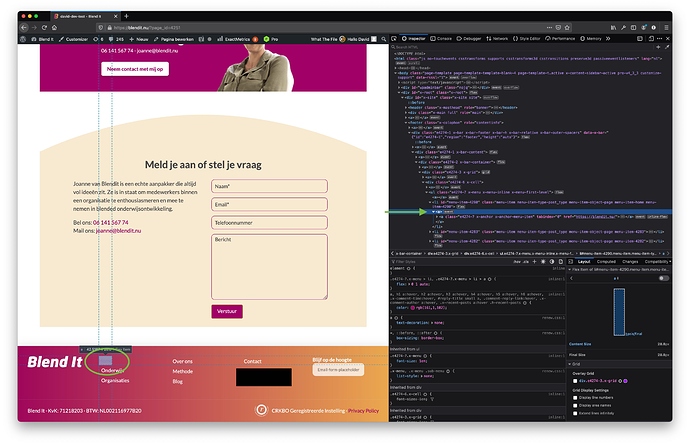
Task: Enable Extend lines infinitely checkbox
Action: tap(575, 413)
